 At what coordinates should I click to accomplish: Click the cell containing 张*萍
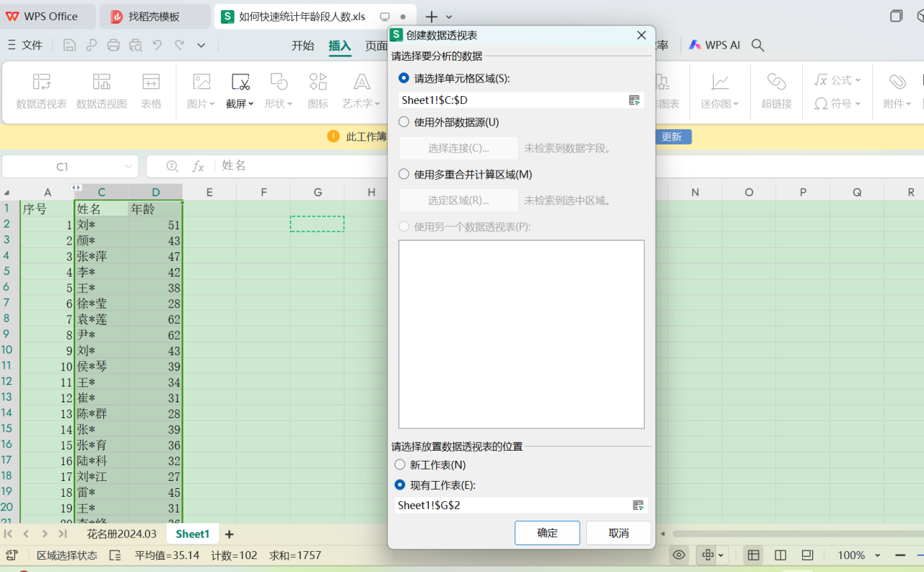[102, 256]
